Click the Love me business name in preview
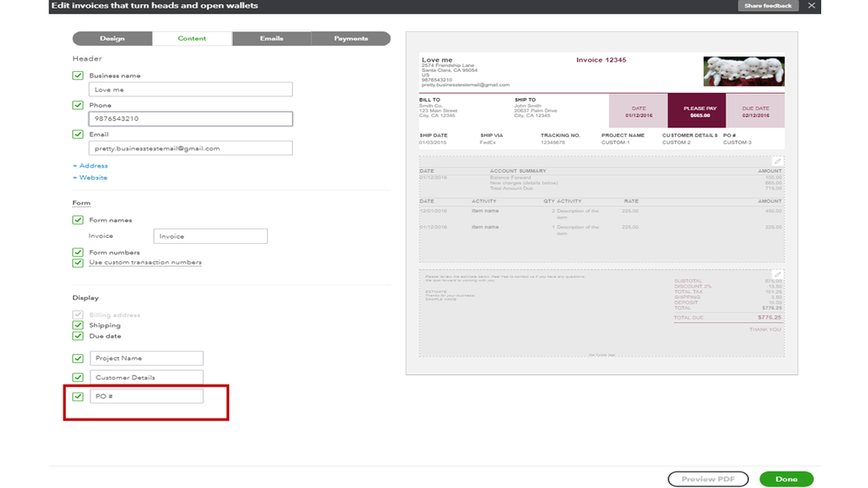Screen dimensions: 868x488 point(437,60)
